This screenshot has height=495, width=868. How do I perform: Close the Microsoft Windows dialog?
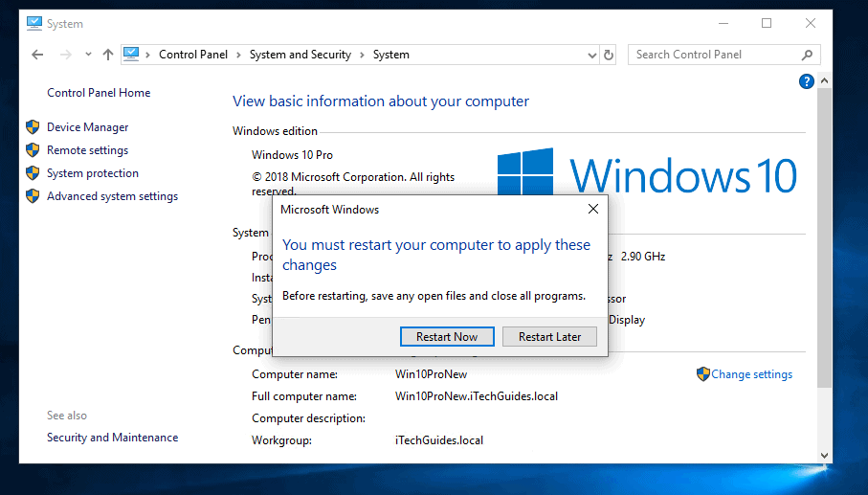coord(593,209)
